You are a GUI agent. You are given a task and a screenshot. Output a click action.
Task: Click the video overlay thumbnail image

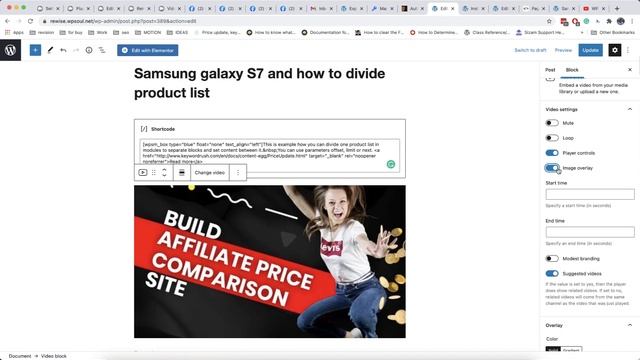[270, 262]
